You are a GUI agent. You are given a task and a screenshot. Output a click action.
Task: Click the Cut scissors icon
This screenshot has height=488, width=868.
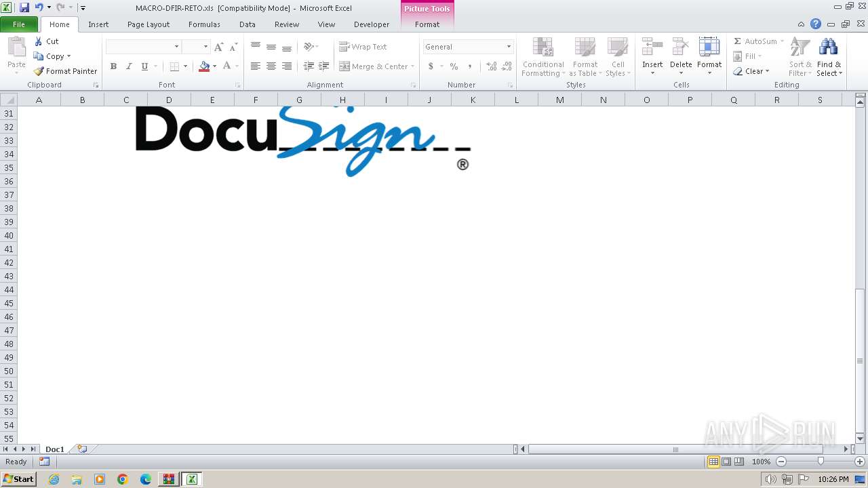39,41
